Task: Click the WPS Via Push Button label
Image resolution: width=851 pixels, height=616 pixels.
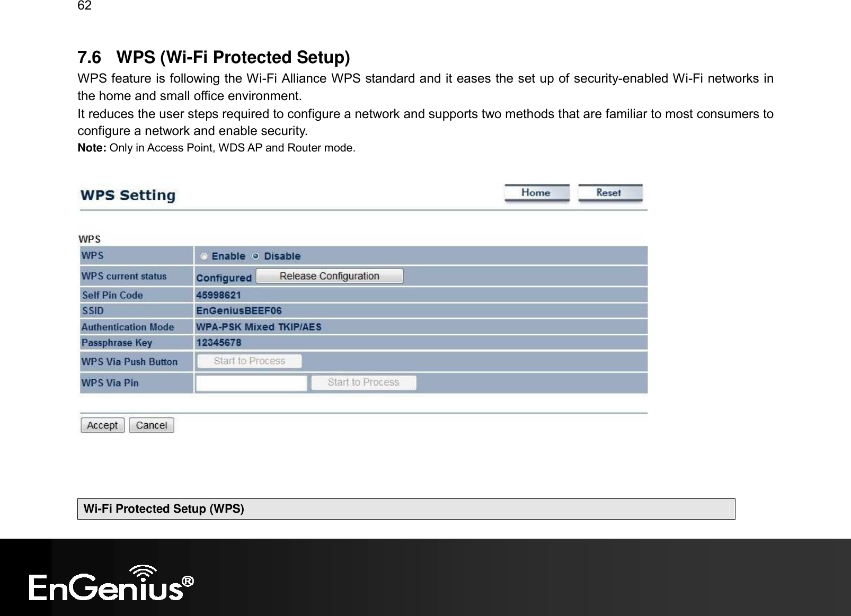Action: [129, 362]
